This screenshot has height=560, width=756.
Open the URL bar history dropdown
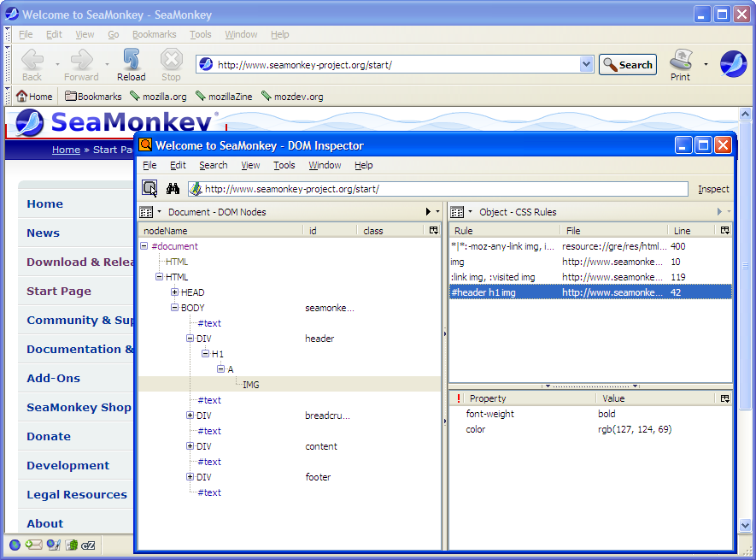pos(586,64)
